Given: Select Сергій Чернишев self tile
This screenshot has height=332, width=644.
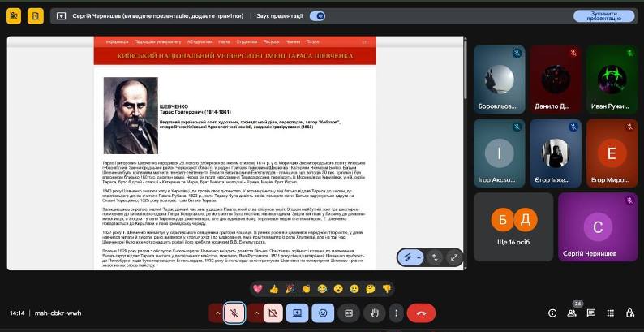Looking at the screenshot, I should pyautogui.click(x=598, y=226).
